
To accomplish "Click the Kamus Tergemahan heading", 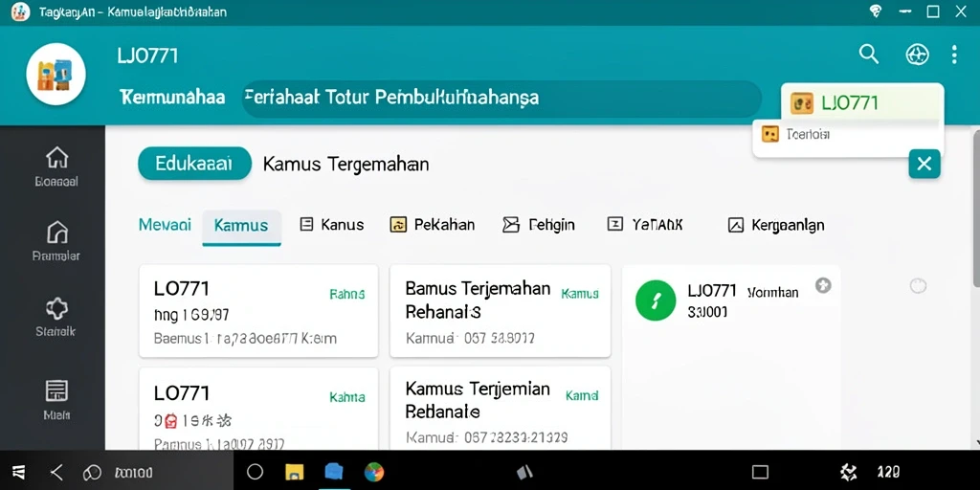I will 345,165.
